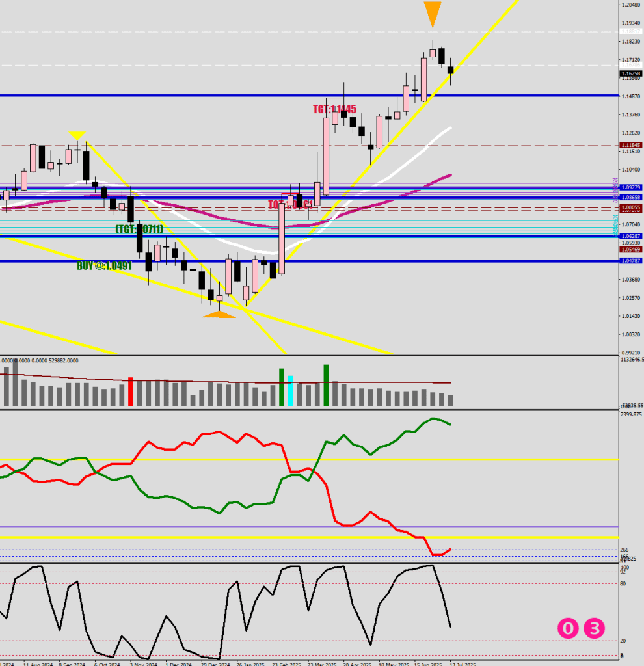Click the BUY @:1.0491 label
Screen dimensions: 644x666
(104, 265)
